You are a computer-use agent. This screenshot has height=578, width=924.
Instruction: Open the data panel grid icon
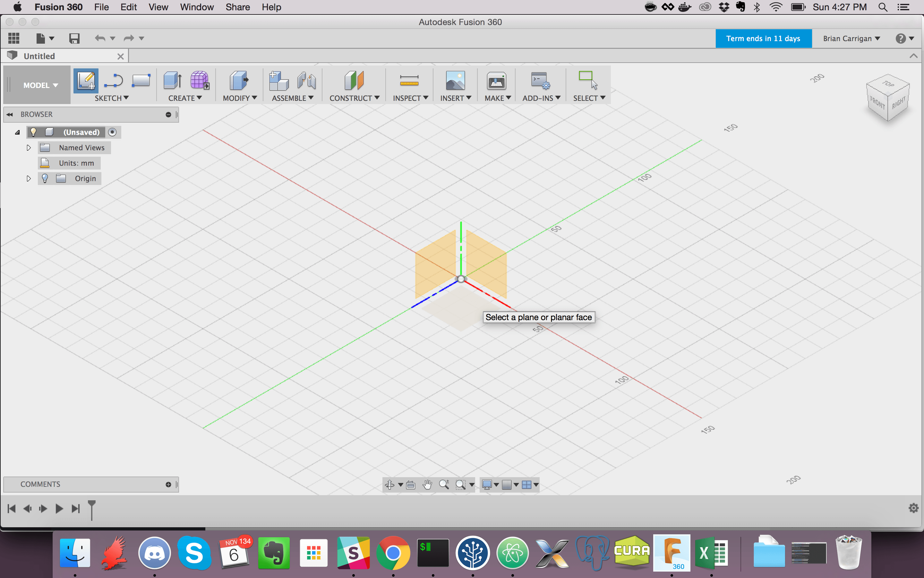pyautogui.click(x=14, y=38)
